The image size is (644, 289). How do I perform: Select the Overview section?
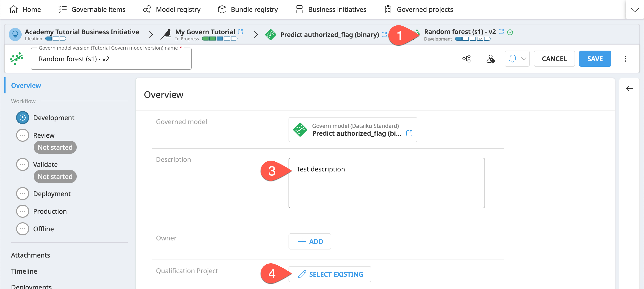point(26,86)
